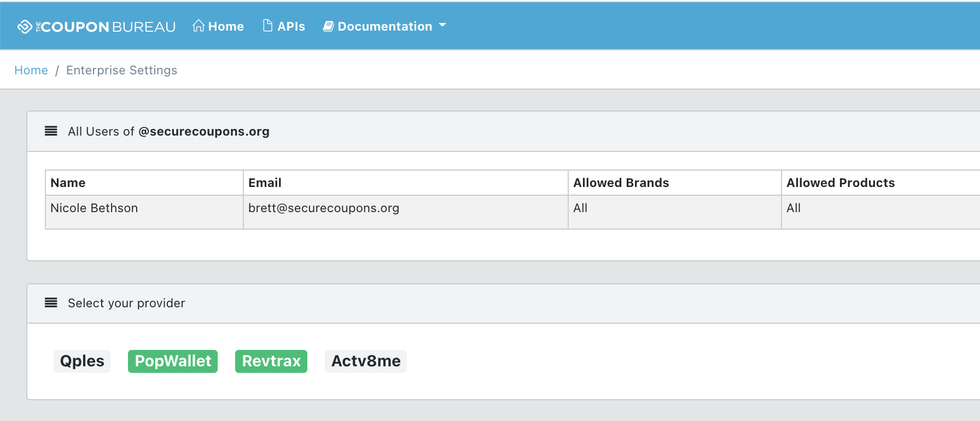Click list icon beside Select your provider
This screenshot has width=980, height=421.
(x=51, y=303)
